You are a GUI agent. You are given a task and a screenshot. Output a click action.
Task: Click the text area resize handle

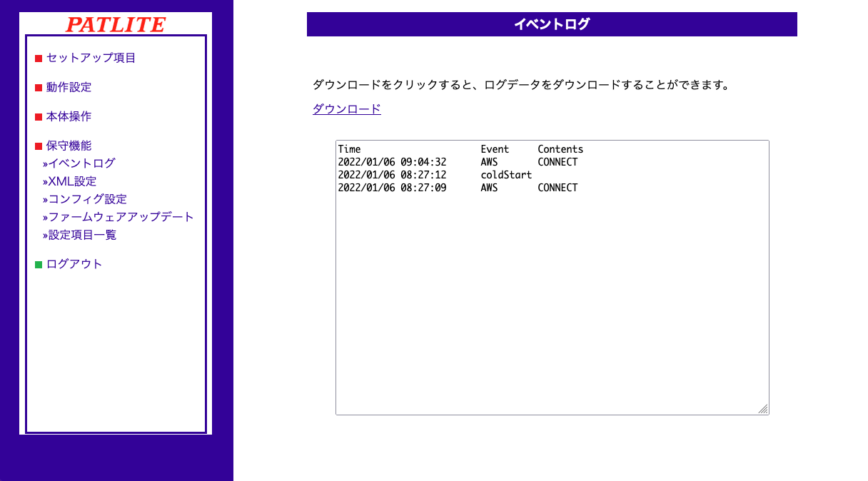763,409
